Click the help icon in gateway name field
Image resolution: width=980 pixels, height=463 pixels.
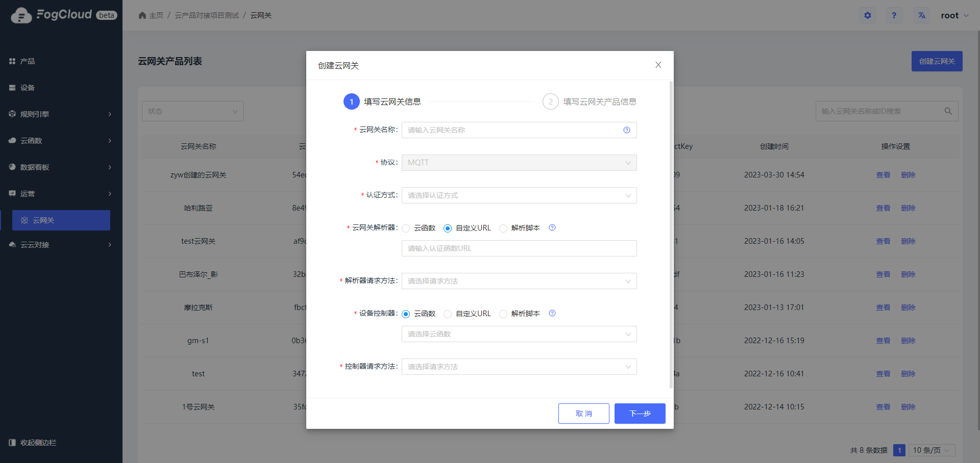click(626, 130)
